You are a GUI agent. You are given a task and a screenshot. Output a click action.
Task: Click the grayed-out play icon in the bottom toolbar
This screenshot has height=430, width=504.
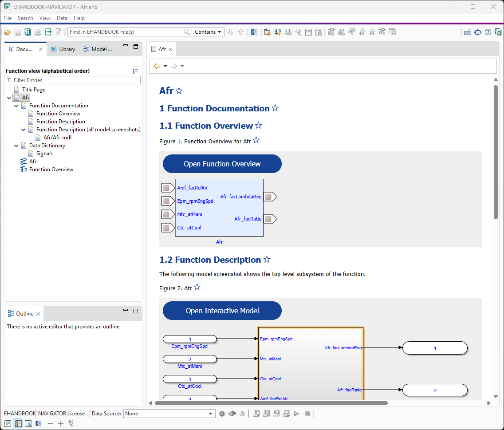click(x=297, y=414)
